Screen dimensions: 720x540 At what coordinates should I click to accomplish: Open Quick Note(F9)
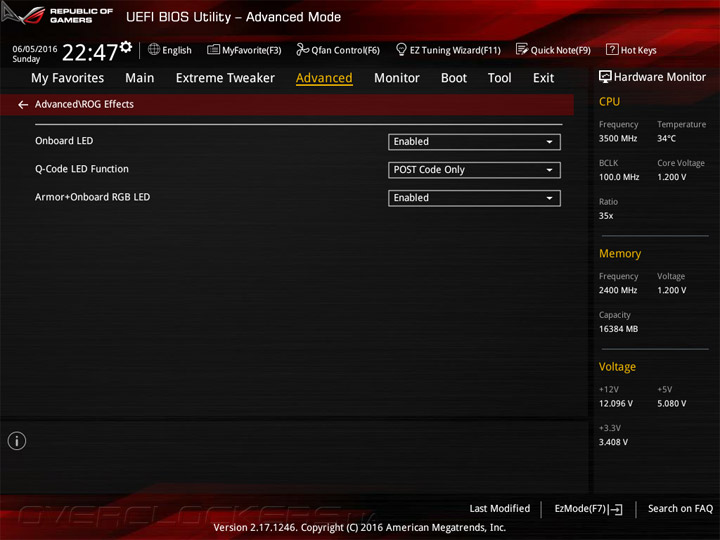[553, 50]
